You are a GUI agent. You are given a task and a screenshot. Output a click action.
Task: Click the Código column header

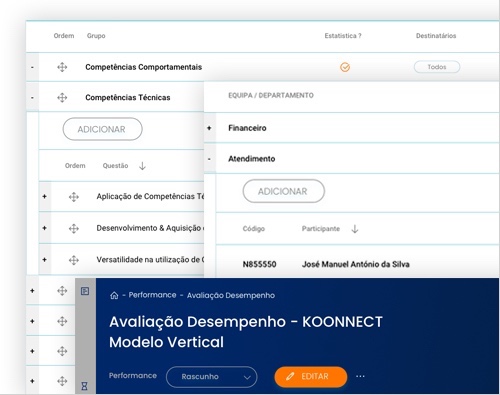[254, 229]
